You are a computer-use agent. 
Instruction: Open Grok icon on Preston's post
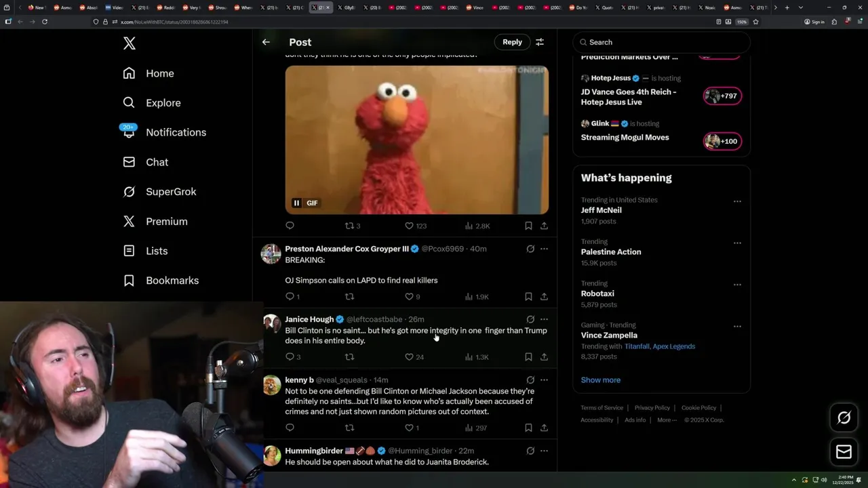[x=530, y=249]
